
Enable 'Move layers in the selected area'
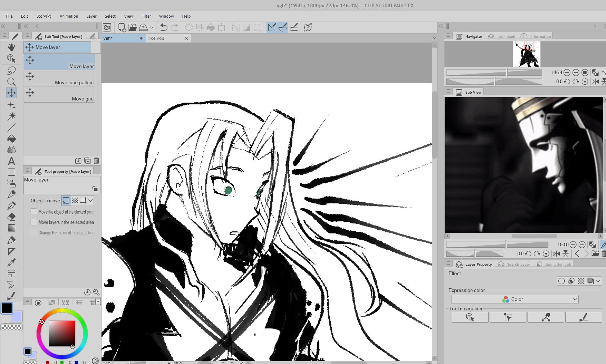[34, 222]
